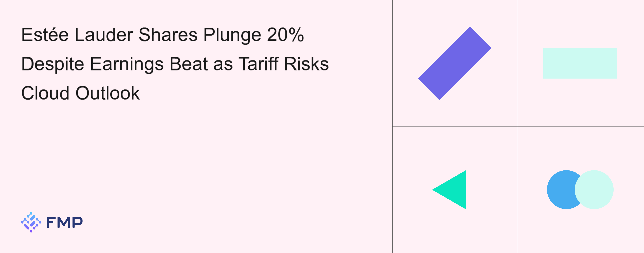Click the word "Outlook" in the headline

pyautogui.click(x=107, y=93)
